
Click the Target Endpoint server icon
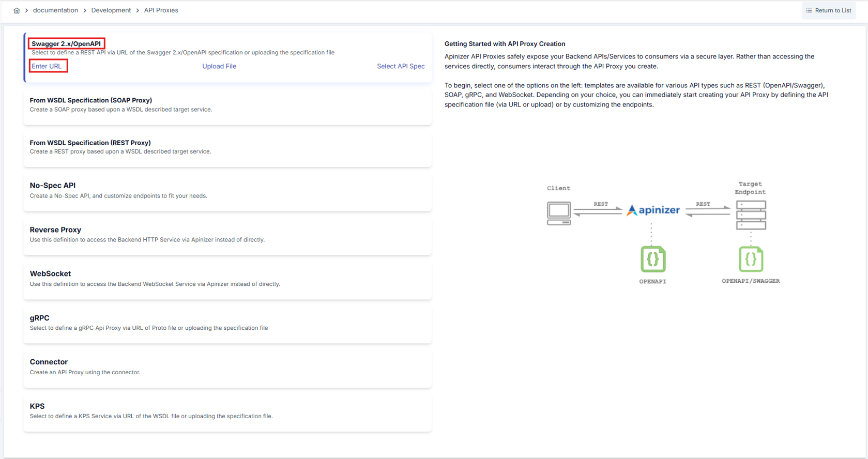[x=751, y=215]
